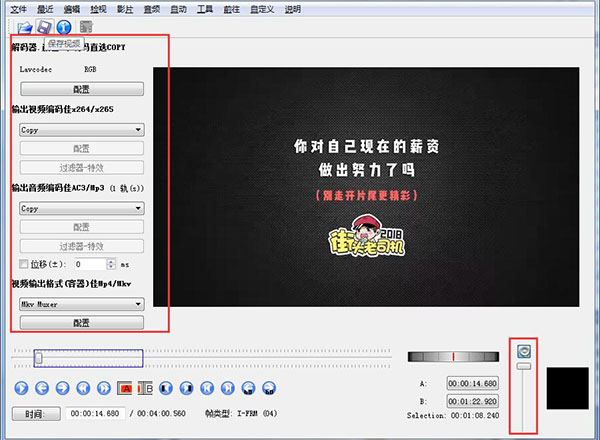Set selection start marker A
Image resolution: width=600 pixels, height=440 pixels.
click(x=124, y=388)
